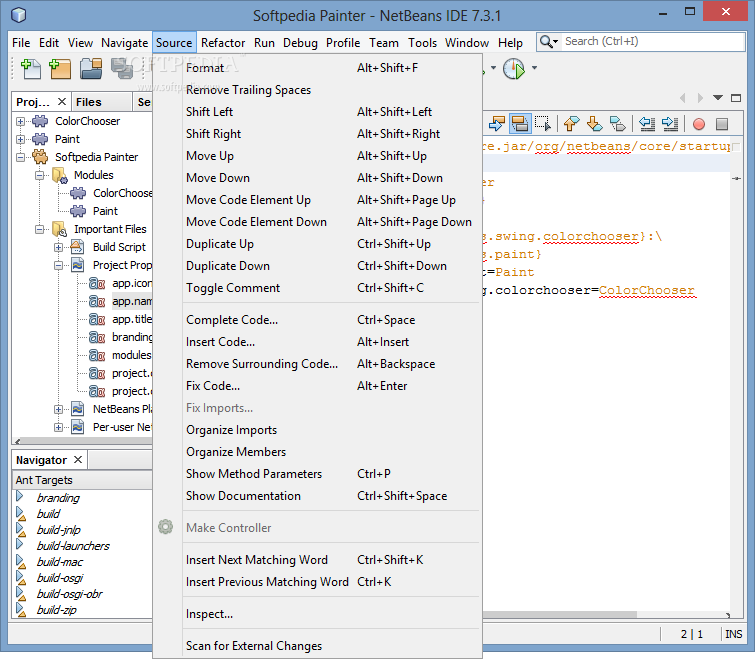
Task: Toggle bookmark using editor toolbar icon
Action: click(x=618, y=124)
